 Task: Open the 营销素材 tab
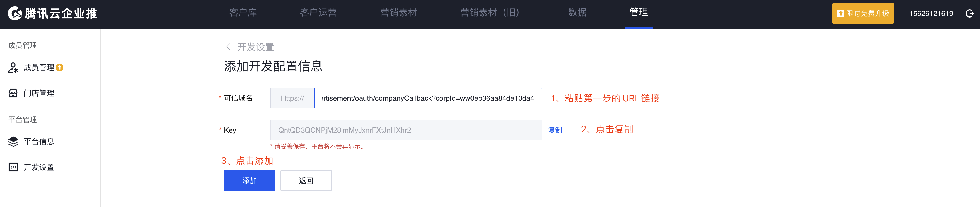[398, 13]
